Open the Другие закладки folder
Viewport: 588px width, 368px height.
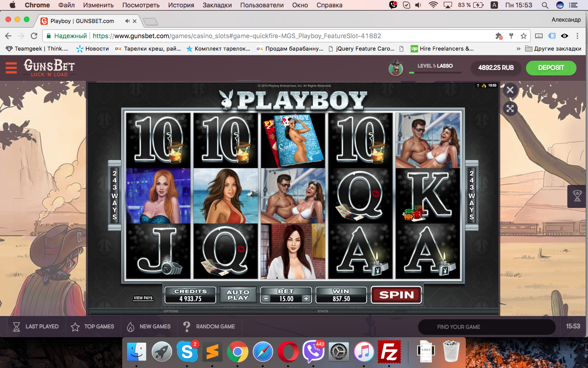tap(554, 48)
